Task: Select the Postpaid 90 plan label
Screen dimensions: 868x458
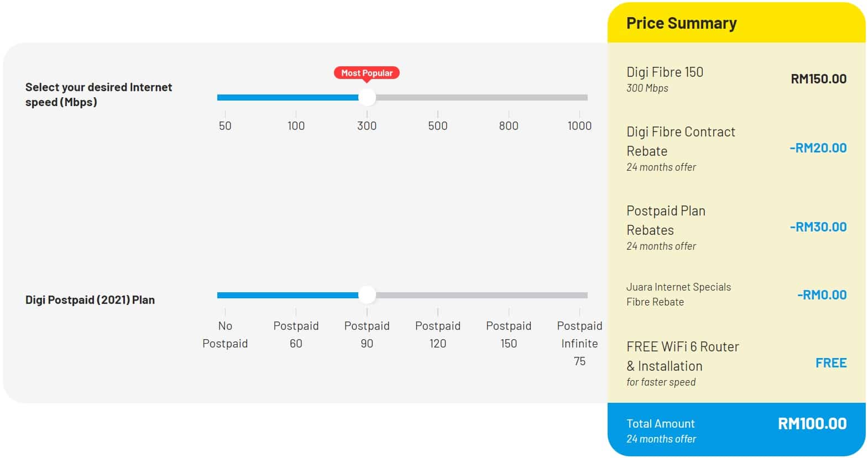Action: pos(367,334)
